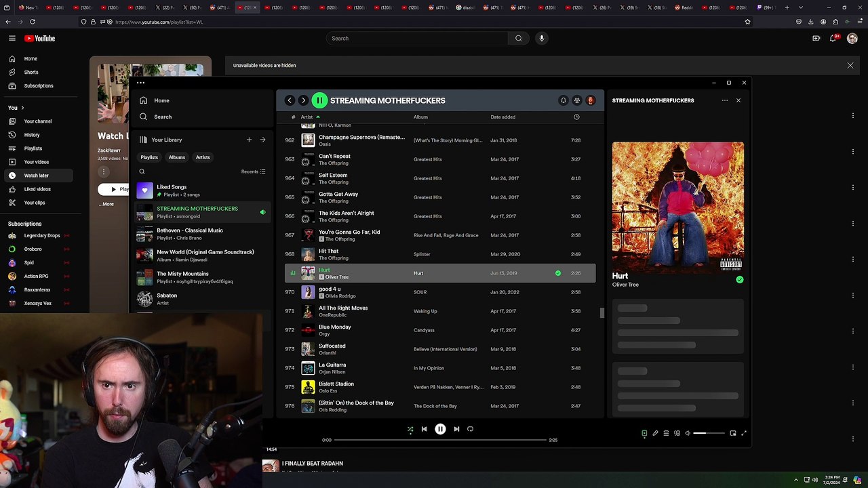The height and width of the screenshot is (488, 868).
Task: Open Spotify notifications bell (What's New)
Action: [x=563, y=100]
